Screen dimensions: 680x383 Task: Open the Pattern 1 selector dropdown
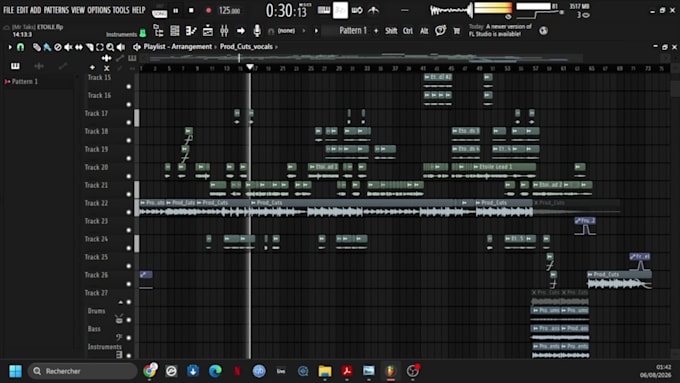click(353, 30)
